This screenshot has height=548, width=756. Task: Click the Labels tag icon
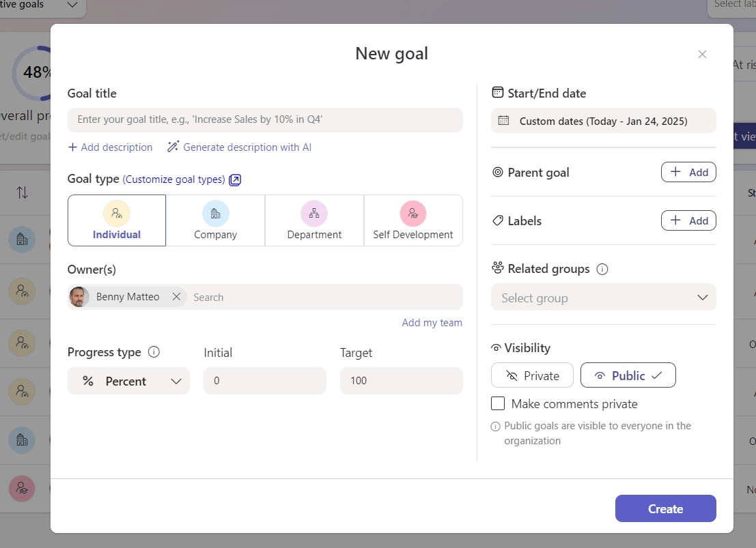coord(496,220)
